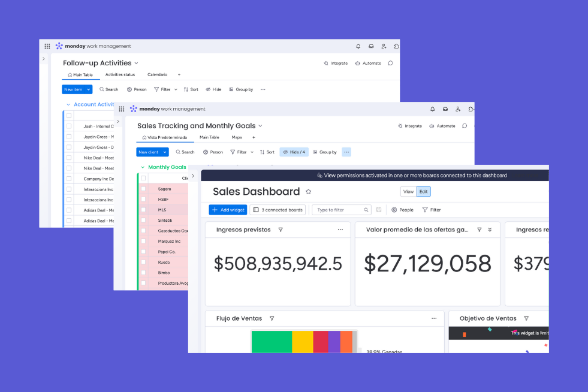Screen dimensions: 588x392
Task: Click yellow segment of Flujo de Ventas chart
Action: click(x=302, y=342)
